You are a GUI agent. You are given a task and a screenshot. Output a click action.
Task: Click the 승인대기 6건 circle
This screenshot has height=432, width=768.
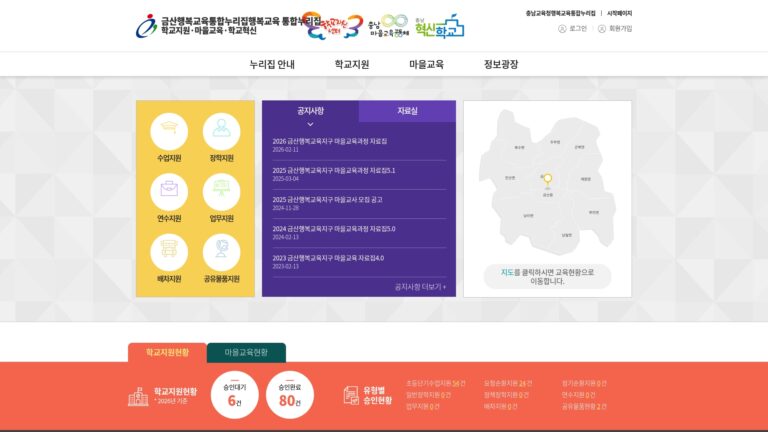pos(235,395)
